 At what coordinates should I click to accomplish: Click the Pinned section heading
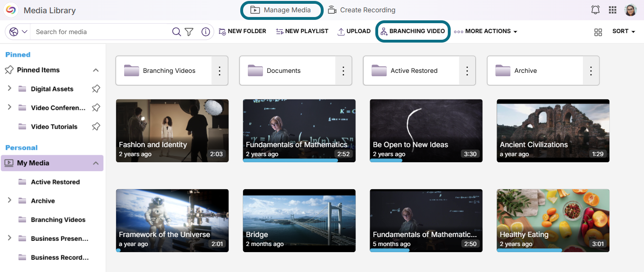pyautogui.click(x=18, y=55)
